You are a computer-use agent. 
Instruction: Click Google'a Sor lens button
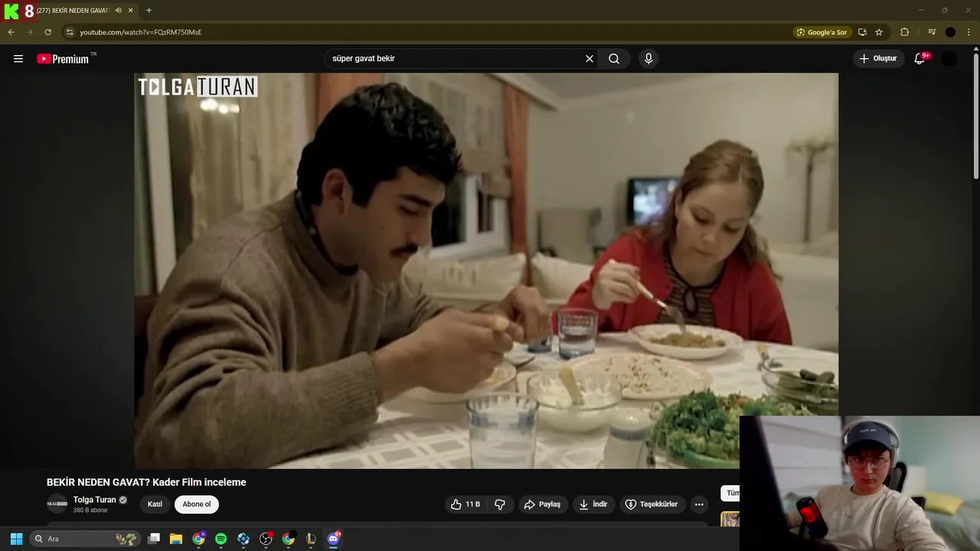click(822, 32)
